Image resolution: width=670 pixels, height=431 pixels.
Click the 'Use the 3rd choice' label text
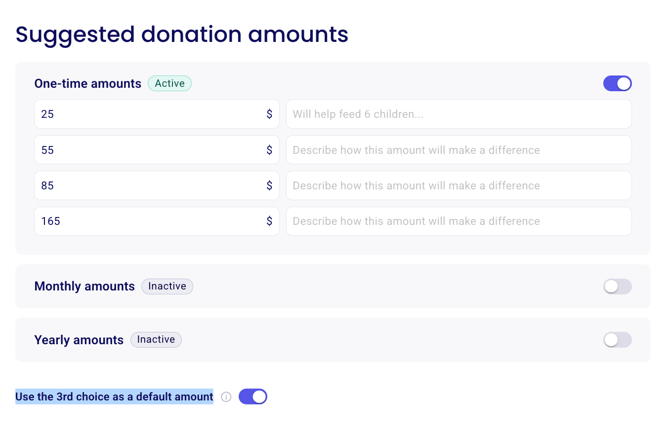pos(114,397)
